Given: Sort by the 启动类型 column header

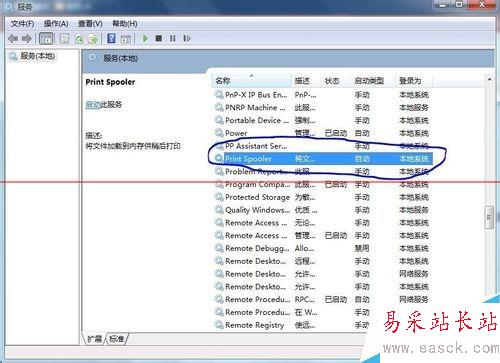Looking at the screenshot, I should click(373, 80).
